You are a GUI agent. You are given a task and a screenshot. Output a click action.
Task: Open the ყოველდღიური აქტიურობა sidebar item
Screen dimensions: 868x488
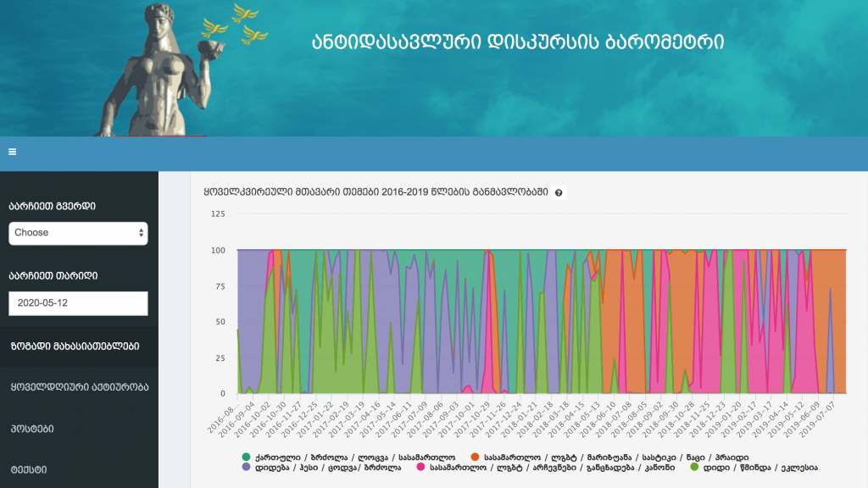[79, 387]
